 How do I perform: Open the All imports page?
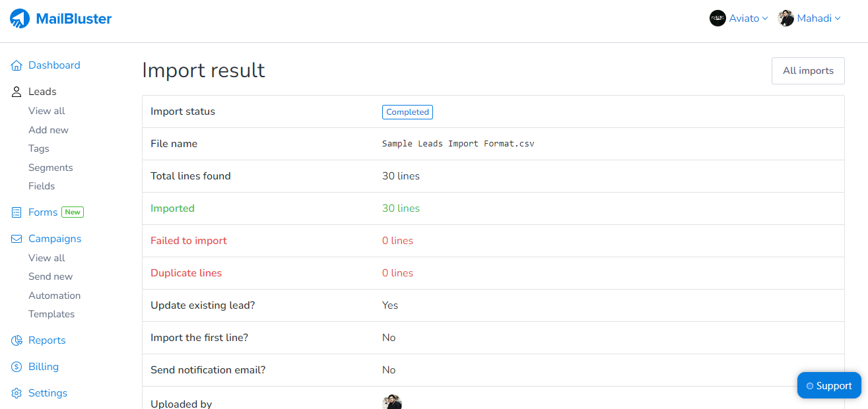pos(808,71)
